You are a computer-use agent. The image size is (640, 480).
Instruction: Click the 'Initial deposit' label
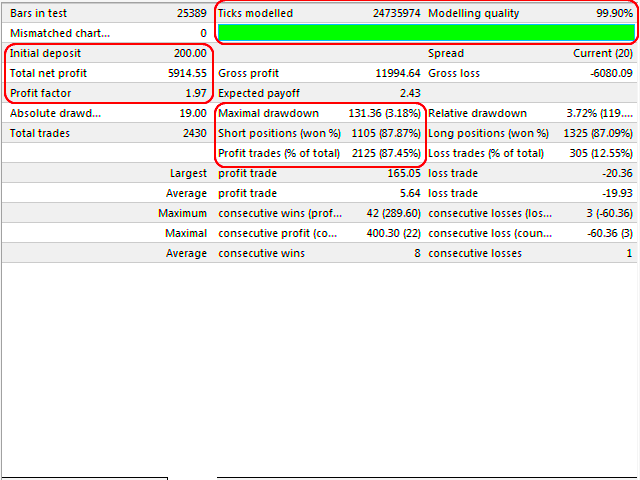pyautogui.click(x=45, y=53)
